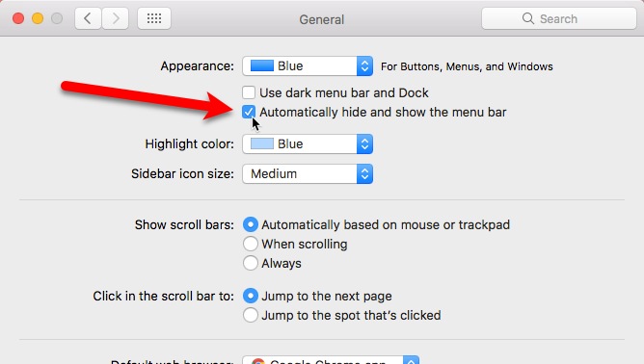
Task: Select Always show scroll bars option
Action: coord(250,263)
